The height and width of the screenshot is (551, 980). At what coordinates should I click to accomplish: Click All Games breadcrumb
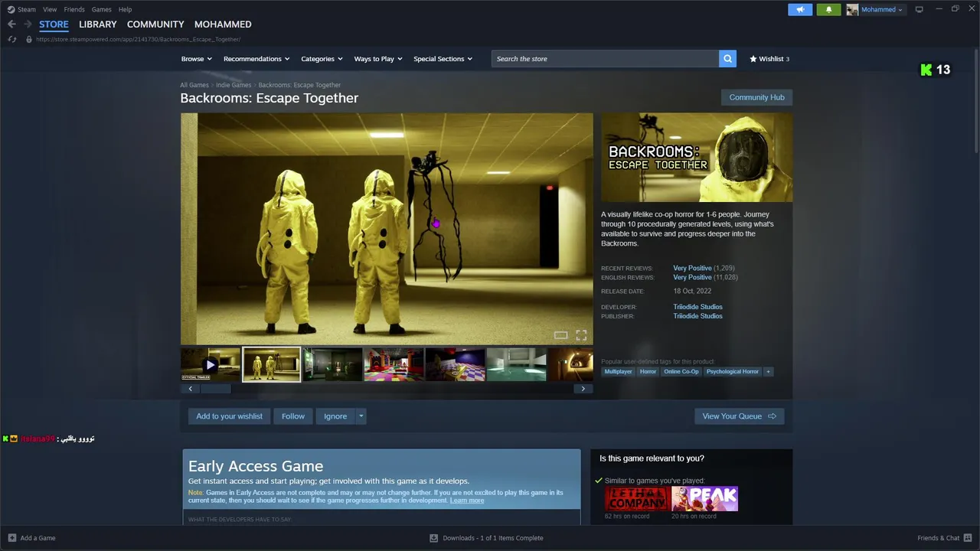coord(194,85)
